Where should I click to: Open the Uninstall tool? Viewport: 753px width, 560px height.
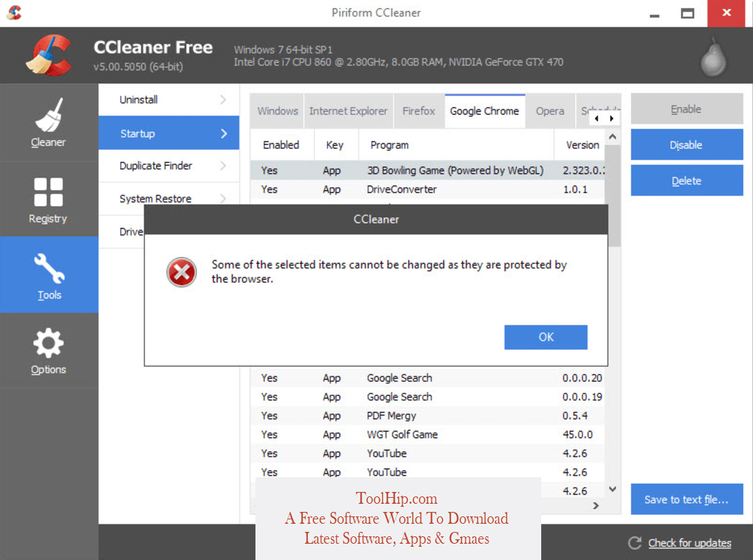tap(169, 100)
